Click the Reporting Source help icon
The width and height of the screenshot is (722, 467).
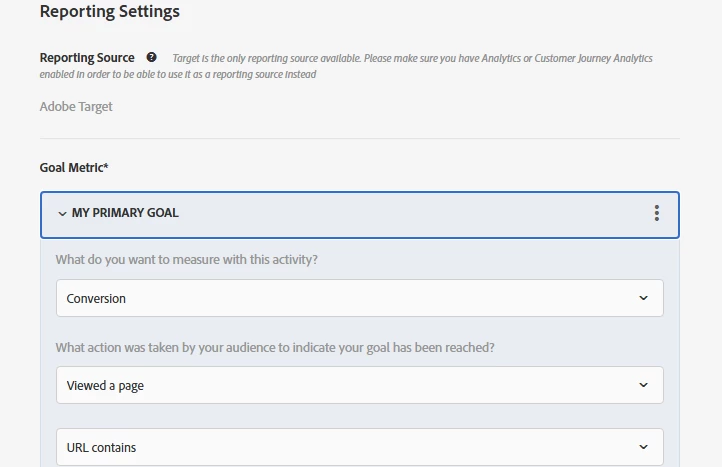[151, 58]
